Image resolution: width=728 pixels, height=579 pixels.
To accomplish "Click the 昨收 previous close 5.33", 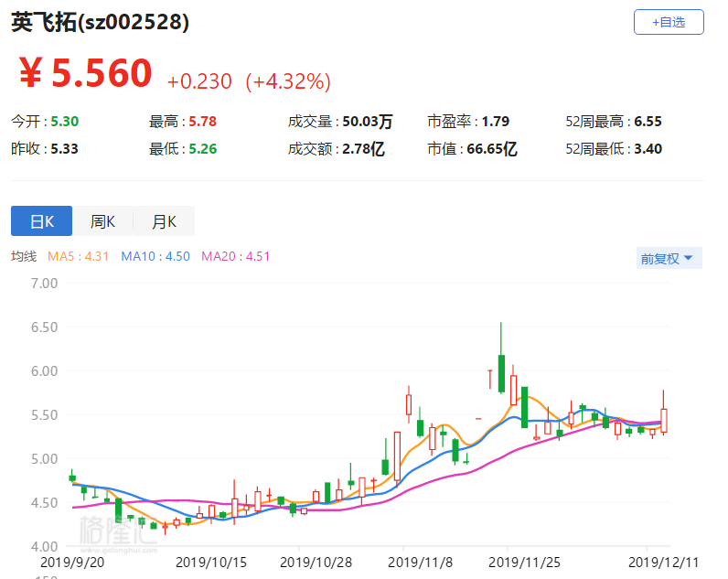I will pos(65,148).
